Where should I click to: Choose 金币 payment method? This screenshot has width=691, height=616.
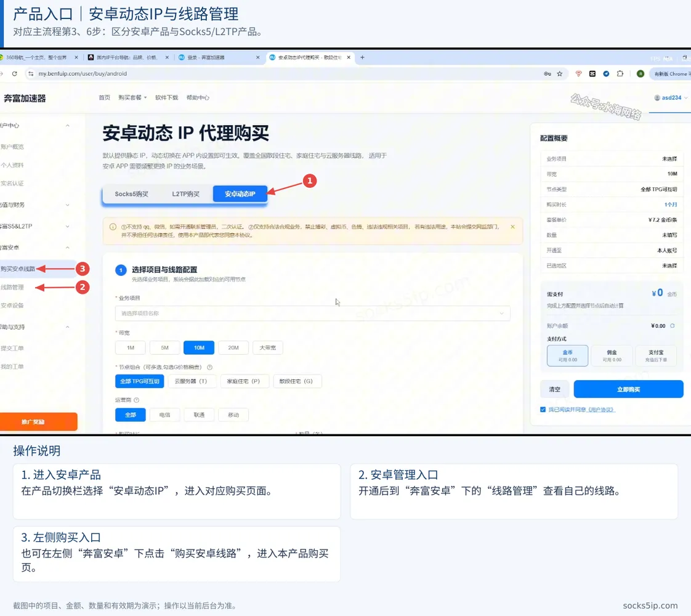point(568,355)
